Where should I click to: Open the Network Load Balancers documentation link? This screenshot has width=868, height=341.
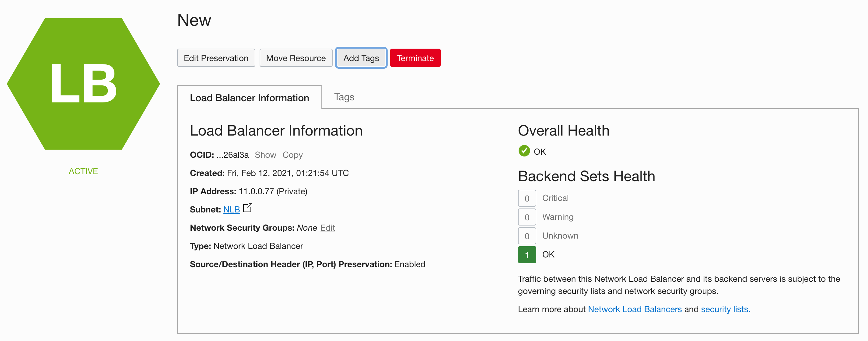coord(635,309)
